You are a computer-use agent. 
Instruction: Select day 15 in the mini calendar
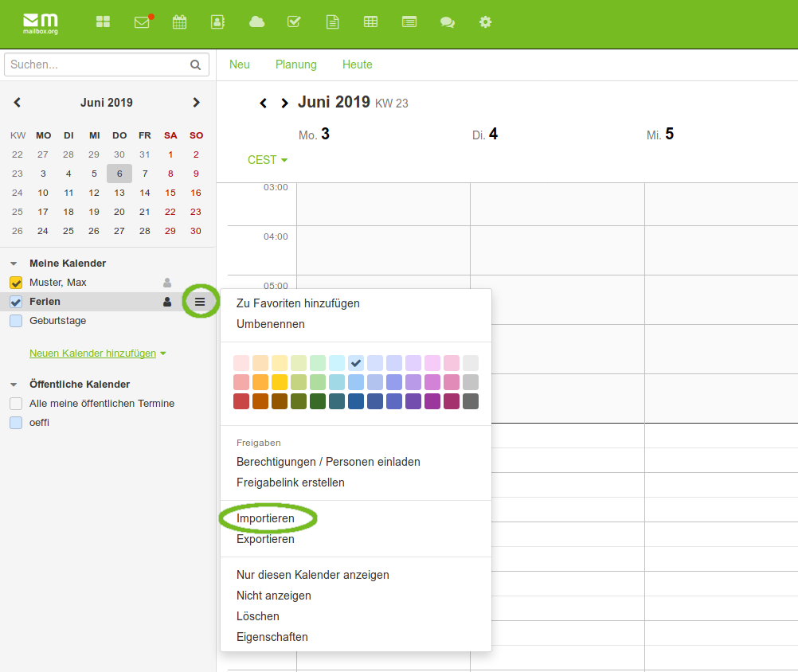click(170, 193)
